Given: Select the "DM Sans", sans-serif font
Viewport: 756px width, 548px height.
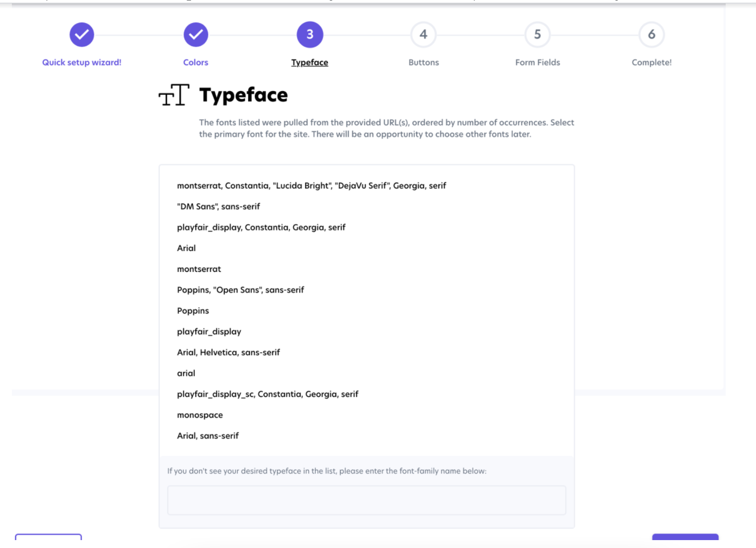Looking at the screenshot, I should (x=219, y=206).
